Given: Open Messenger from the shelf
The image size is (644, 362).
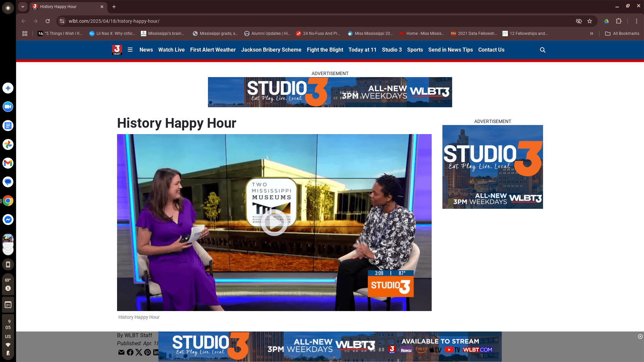Looking at the screenshot, I should pyautogui.click(x=8, y=220).
